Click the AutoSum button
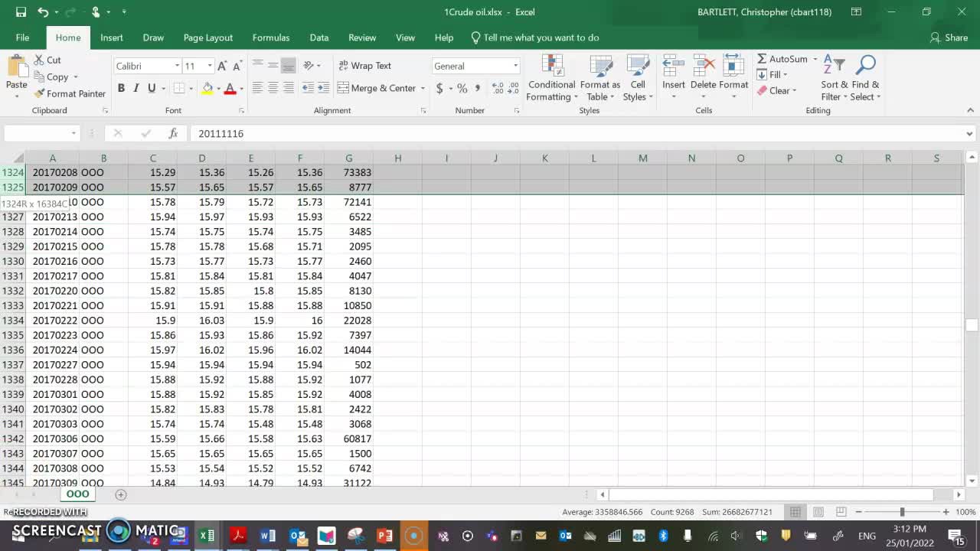 pos(782,59)
